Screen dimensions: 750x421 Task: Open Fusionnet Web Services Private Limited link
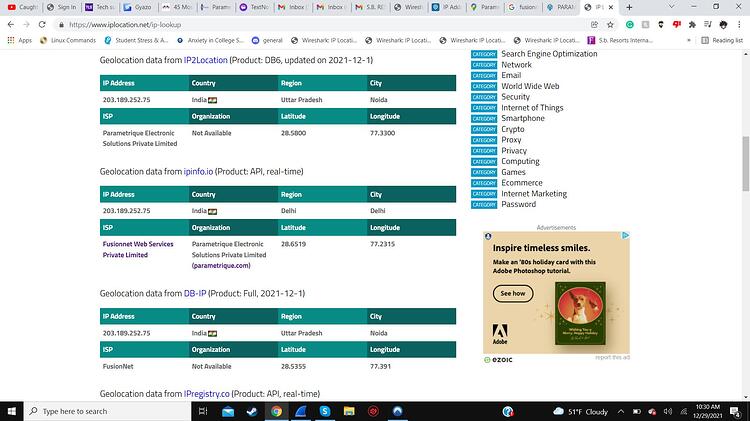pos(138,249)
